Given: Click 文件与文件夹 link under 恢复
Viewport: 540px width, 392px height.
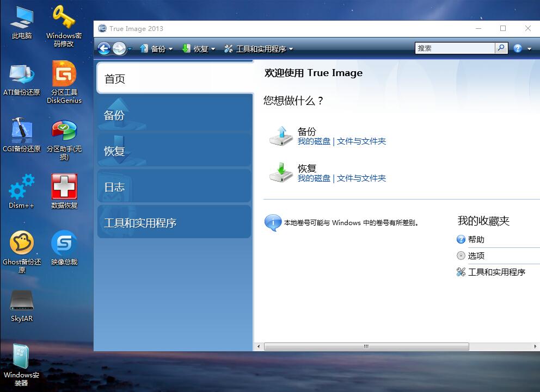Looking at the screenshot, I should tap(361, 178).
